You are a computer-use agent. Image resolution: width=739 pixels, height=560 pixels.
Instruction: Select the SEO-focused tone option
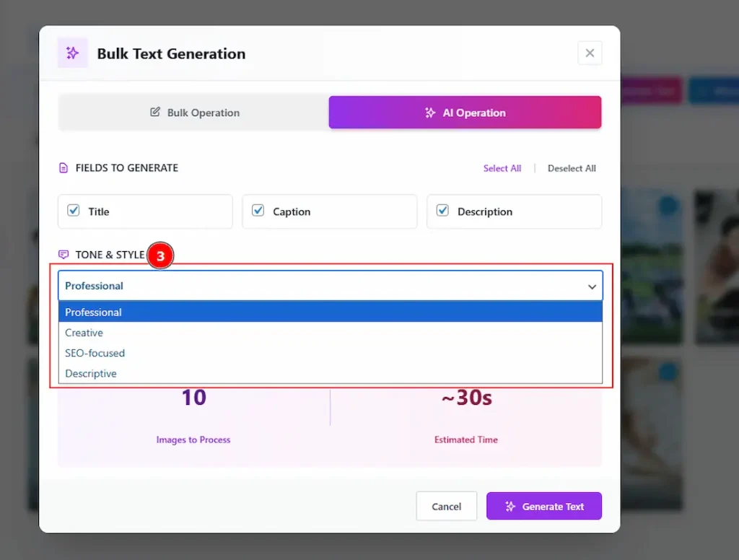[95, 353]
